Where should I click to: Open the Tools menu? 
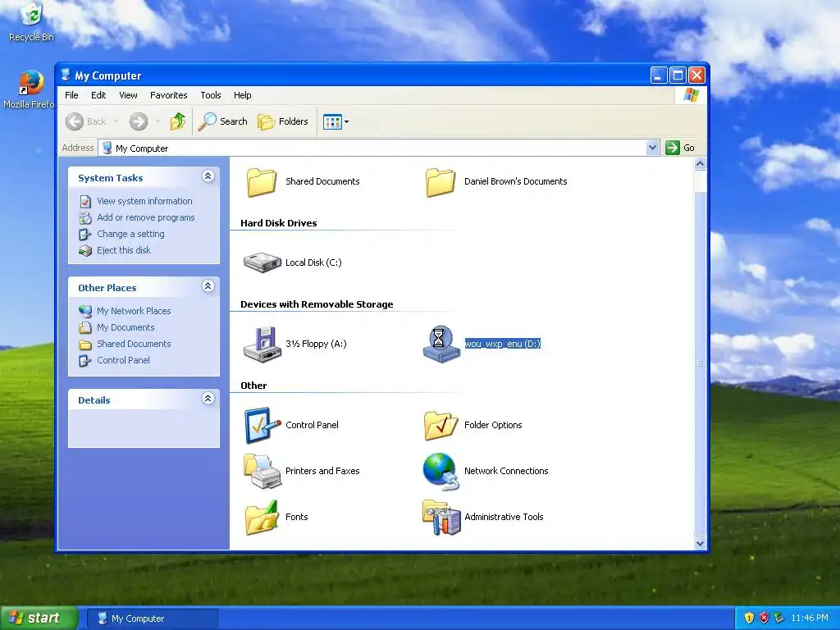point(211,95)
